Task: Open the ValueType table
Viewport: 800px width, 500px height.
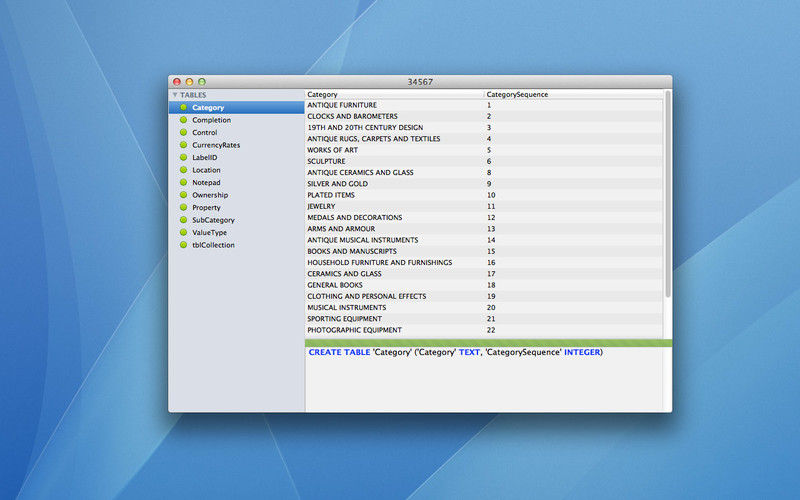Action: (237, 233)
